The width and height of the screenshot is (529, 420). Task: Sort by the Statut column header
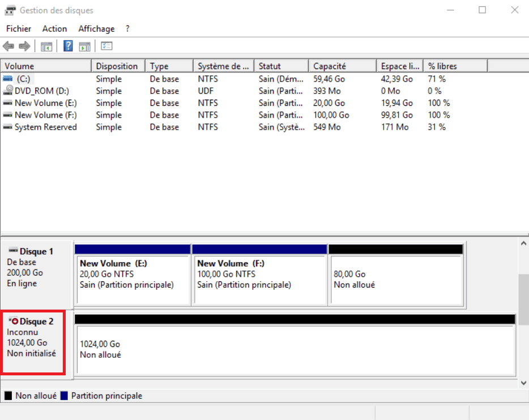[x=281, y=66]
